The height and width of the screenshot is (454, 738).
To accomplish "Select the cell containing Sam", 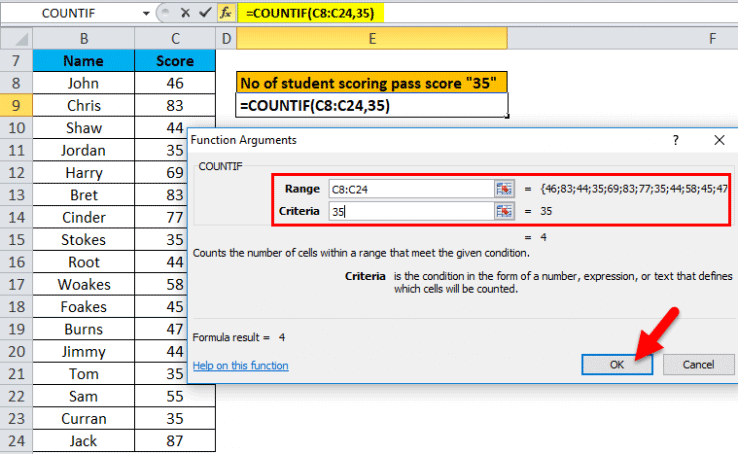I will (x=84, y=396).
